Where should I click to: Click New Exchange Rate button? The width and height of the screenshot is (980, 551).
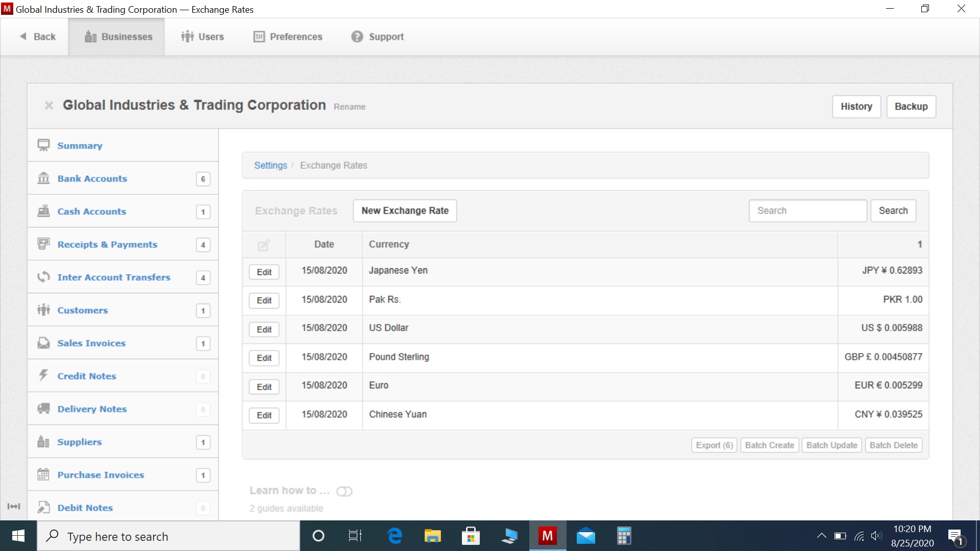tap(405, 211)
